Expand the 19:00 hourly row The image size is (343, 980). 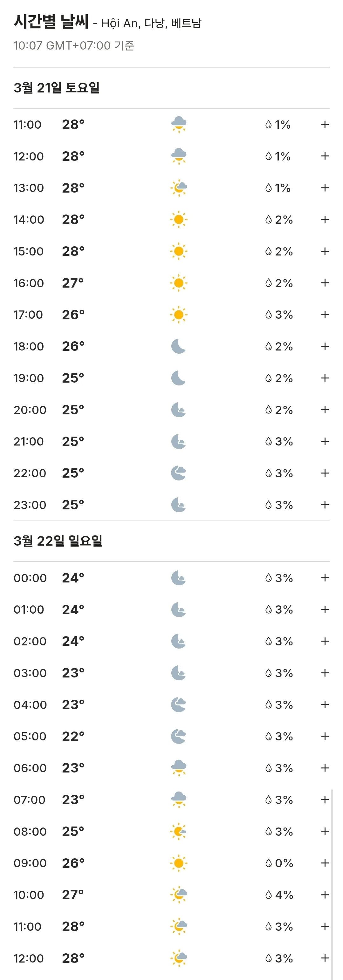(325, 378)
